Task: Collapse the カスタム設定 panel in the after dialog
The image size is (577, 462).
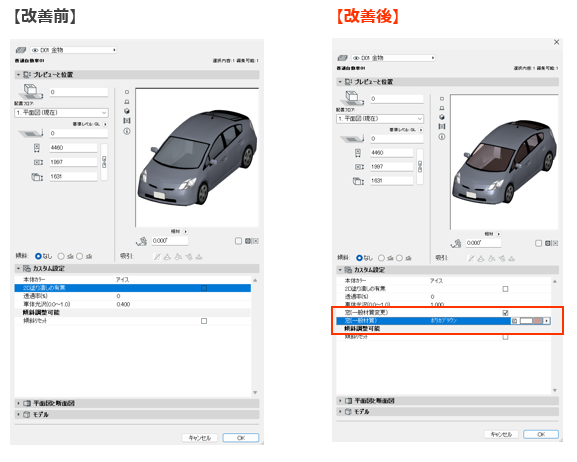Action: point(340,270)
